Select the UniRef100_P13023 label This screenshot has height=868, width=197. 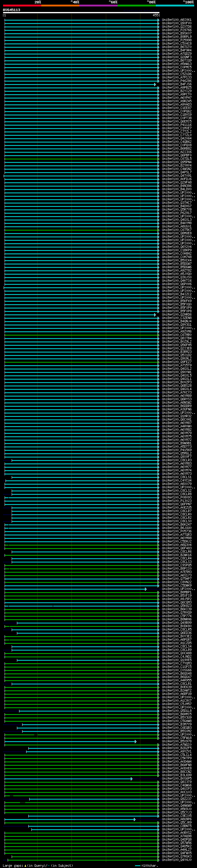pyautogui.click(x=176, y=501)
